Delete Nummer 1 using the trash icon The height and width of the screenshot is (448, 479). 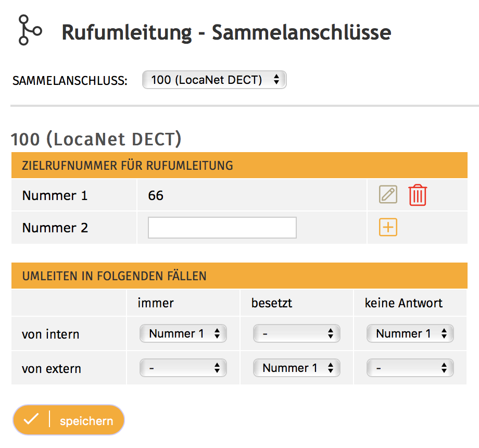coord(417,195)
